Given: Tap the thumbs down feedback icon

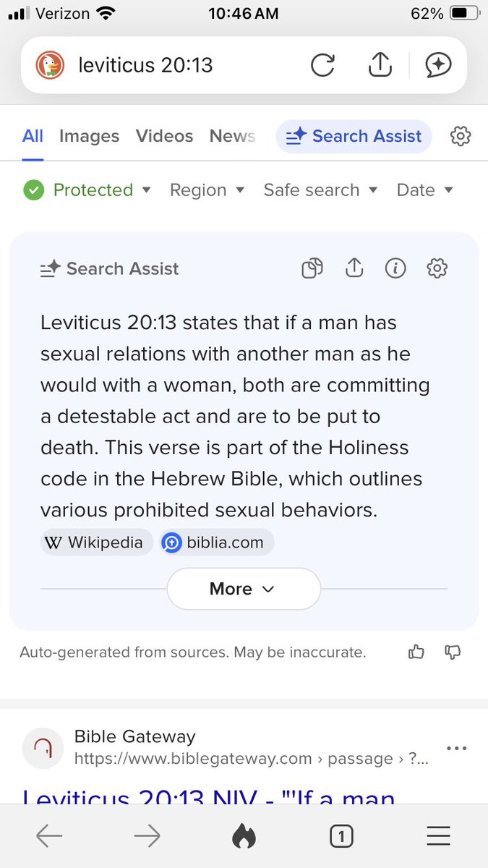Looking at the screenshot, I should click(x=453, y=652).
